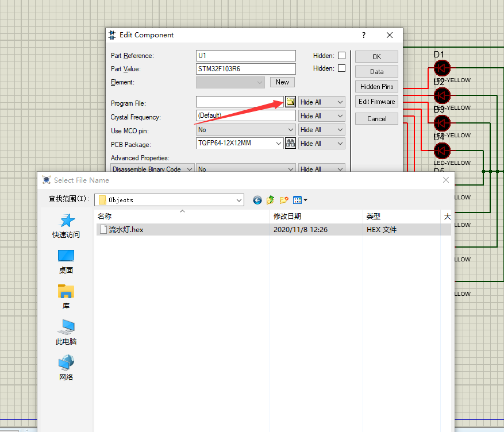The image size is (504, 432).
Task: Click the D3 LED component in schematic
Action: (442, 123)
